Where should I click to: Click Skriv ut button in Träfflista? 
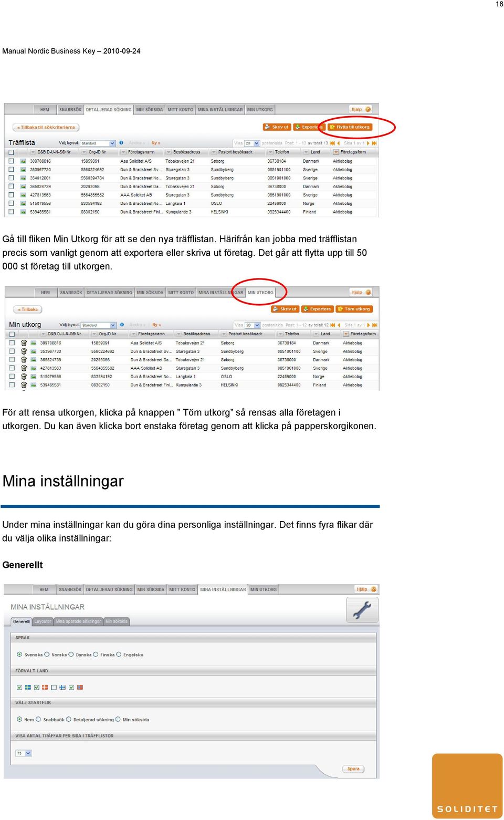point(277,127)
